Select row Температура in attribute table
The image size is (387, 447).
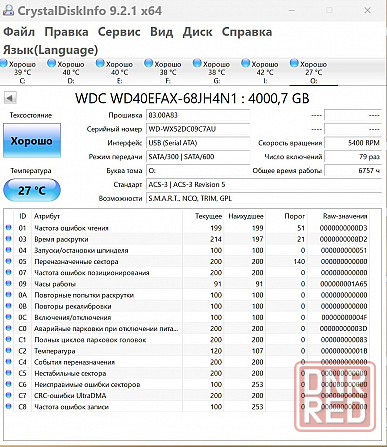[x=187, y=351]
